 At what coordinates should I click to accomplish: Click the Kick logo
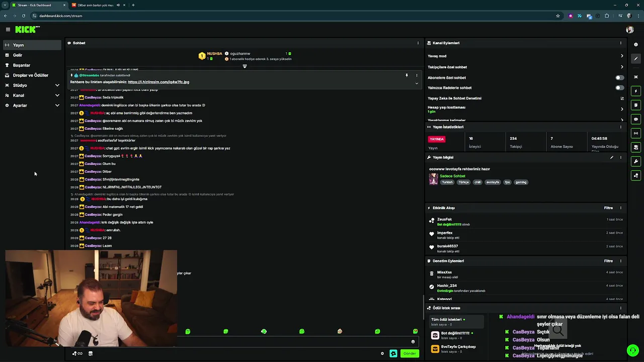(x=27, y=30)
